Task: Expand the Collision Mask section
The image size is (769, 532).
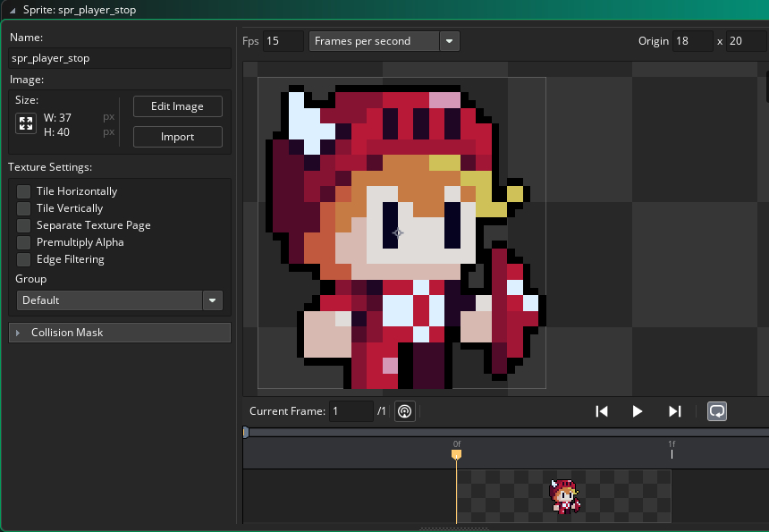Action: point(120,333)
